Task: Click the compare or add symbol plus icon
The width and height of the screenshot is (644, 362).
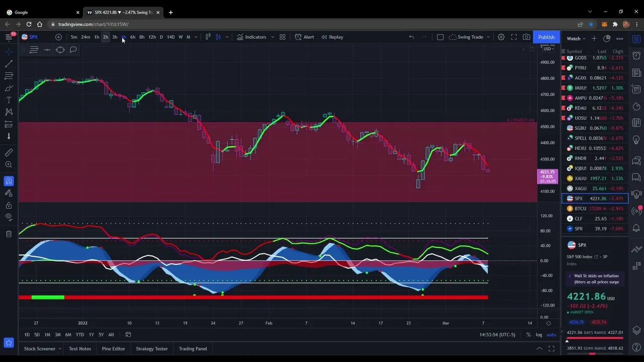Action: 58,37
